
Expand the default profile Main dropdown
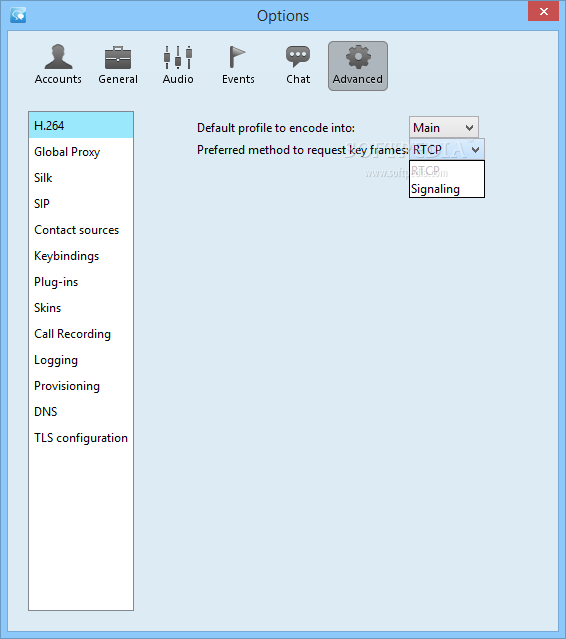click(444, 128)
